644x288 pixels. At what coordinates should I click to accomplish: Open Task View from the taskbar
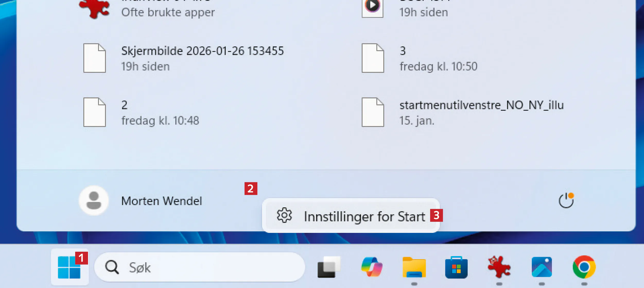point(329,267)
